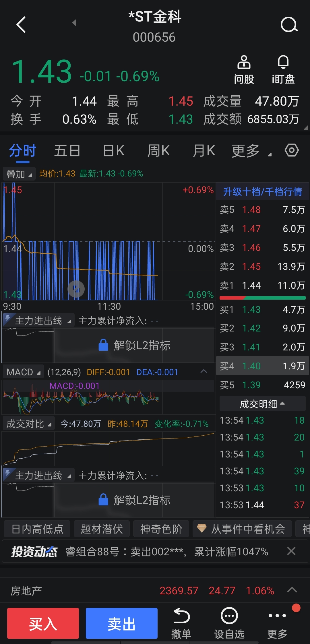The image size is (310, 644).
Task: Tap the blue 卖出 button
Action: (x=122, y=623)
